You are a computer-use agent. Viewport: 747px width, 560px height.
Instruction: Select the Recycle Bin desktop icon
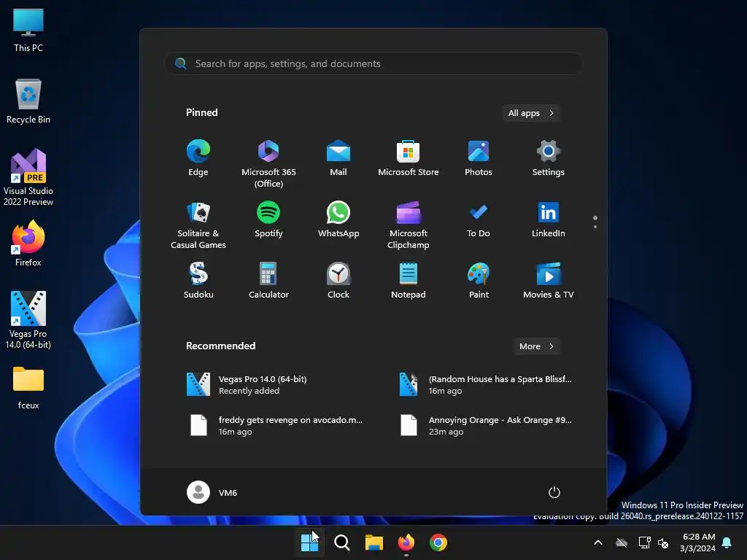(x=28, y=101)
